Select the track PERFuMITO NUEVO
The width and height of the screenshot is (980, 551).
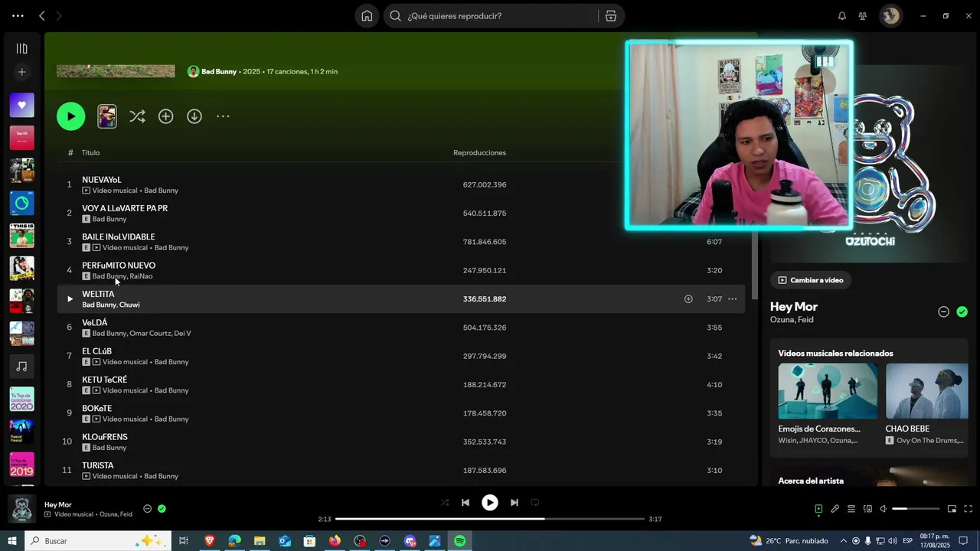coord(400,270)
